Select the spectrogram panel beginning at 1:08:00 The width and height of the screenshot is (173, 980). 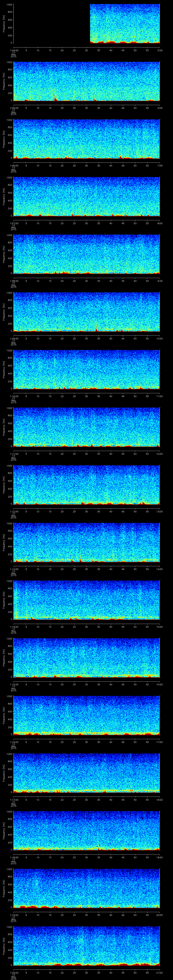[x=87, y=254]
